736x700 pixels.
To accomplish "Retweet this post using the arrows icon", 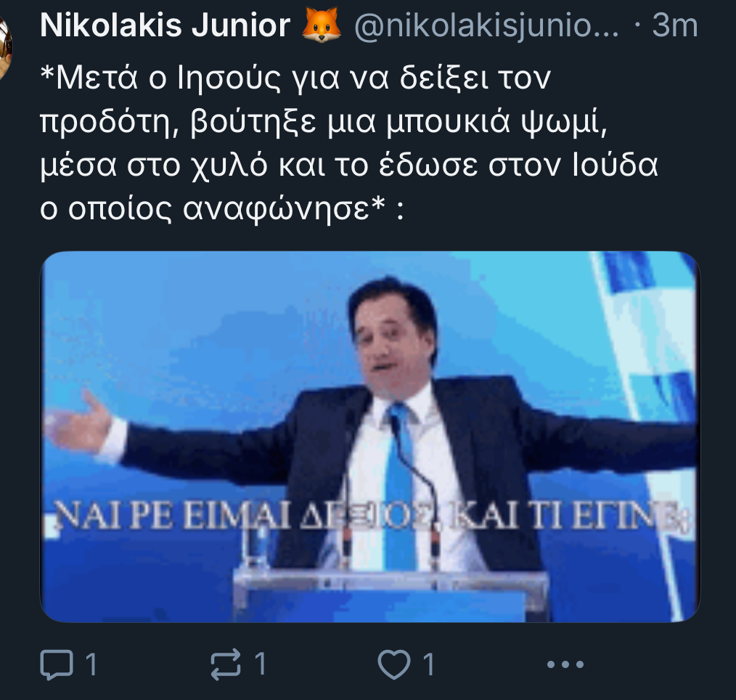I will point(226,664).
